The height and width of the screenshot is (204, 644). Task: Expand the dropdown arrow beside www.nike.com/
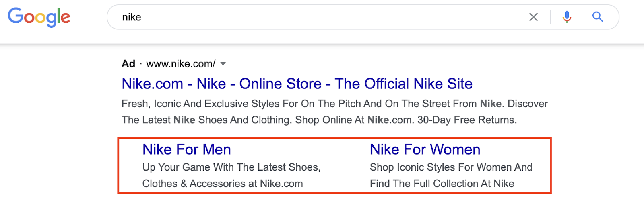coord(223,64)
